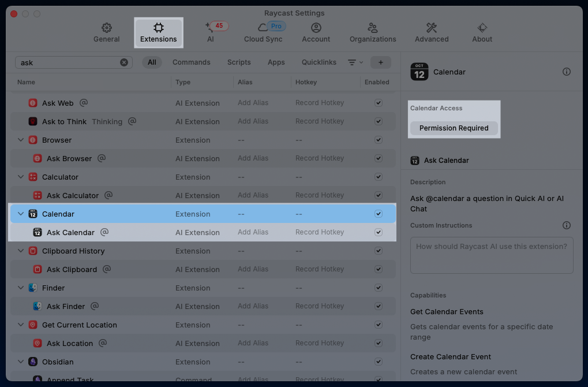Collapse the Get Current Location group
The image size is (588, 387).
tap(21, 325)
